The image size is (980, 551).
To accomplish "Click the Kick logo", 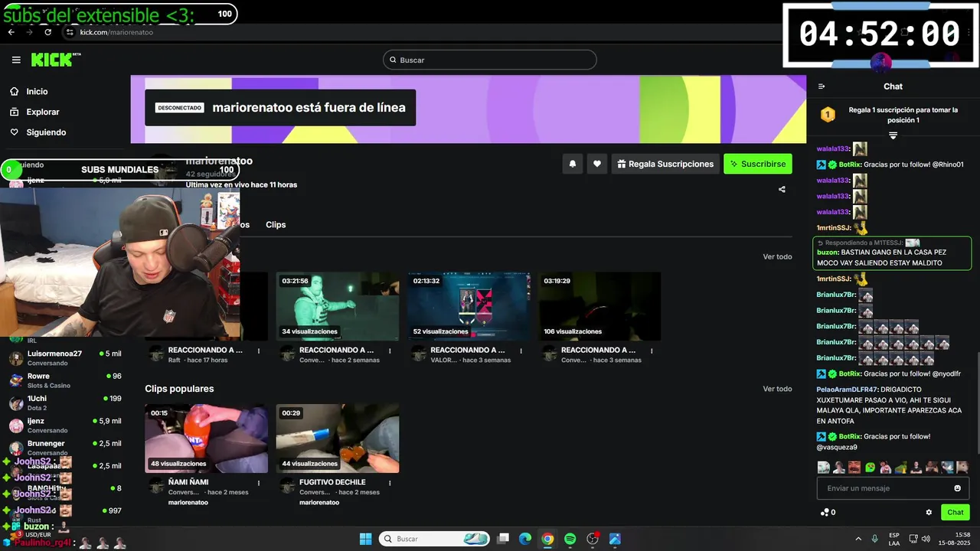I will click(x=56, y=60).
